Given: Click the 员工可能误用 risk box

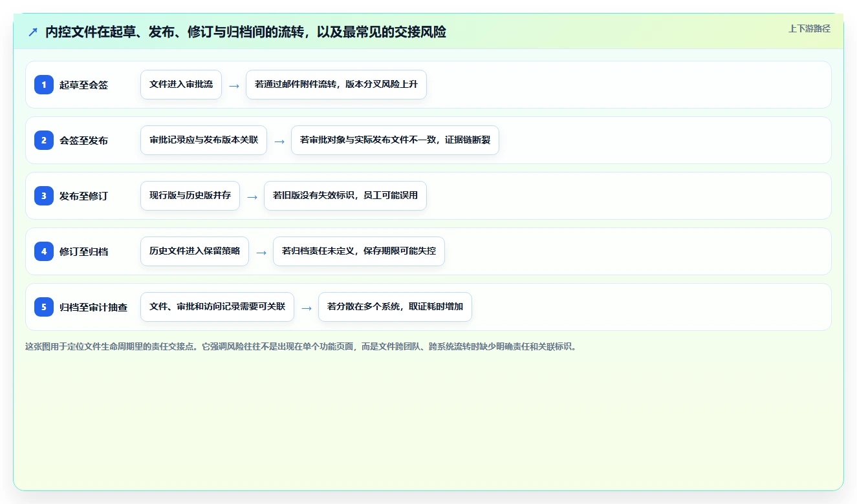Looking at the screenshot, I should click(x=345, y=196).
